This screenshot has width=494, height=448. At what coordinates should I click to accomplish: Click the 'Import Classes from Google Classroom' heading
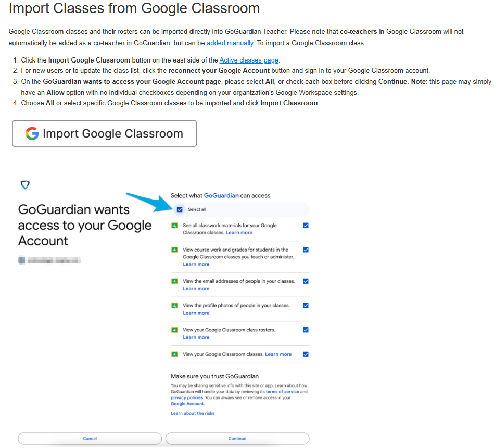click(134, 8)
